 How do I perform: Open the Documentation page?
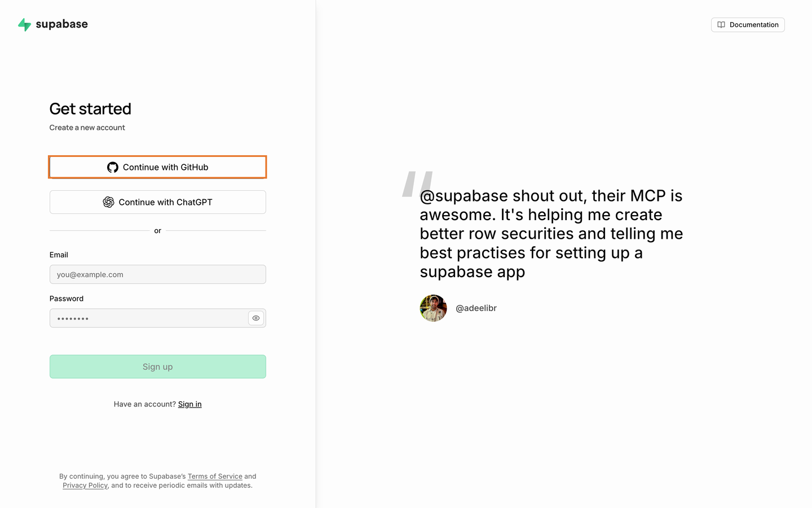pyautogui.click(x=748, y=25)
